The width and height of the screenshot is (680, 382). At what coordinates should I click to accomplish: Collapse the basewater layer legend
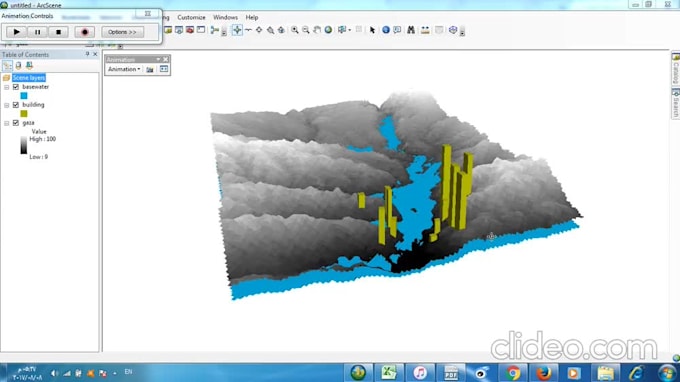7,87
